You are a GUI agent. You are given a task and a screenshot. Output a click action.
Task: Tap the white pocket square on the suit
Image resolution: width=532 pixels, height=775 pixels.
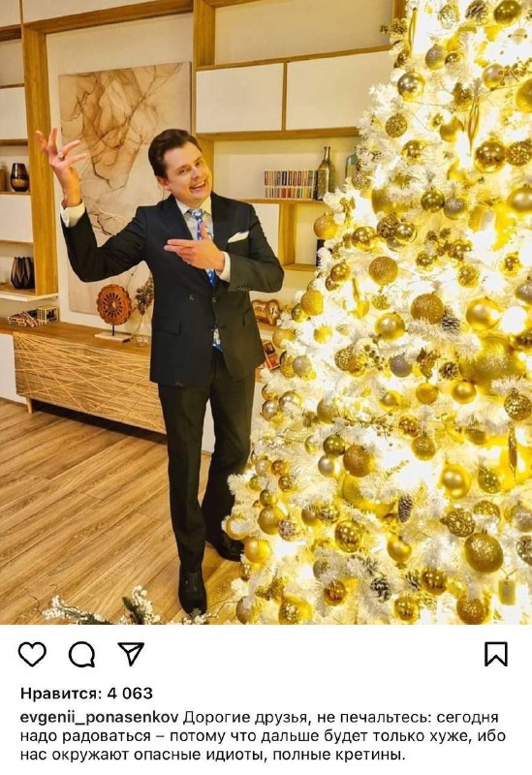(237, 236)
